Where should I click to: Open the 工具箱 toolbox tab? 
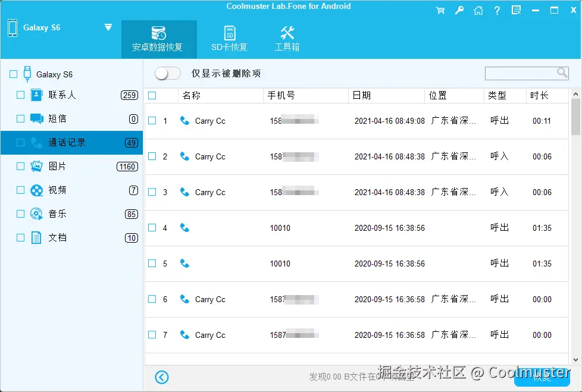tap(287, 39)
